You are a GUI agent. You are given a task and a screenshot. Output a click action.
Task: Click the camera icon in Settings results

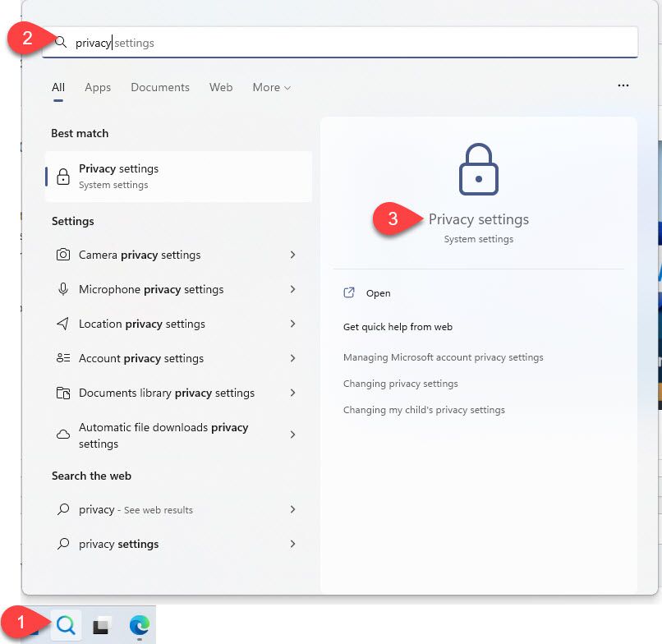pyautogui.click(x=63, y=255)
